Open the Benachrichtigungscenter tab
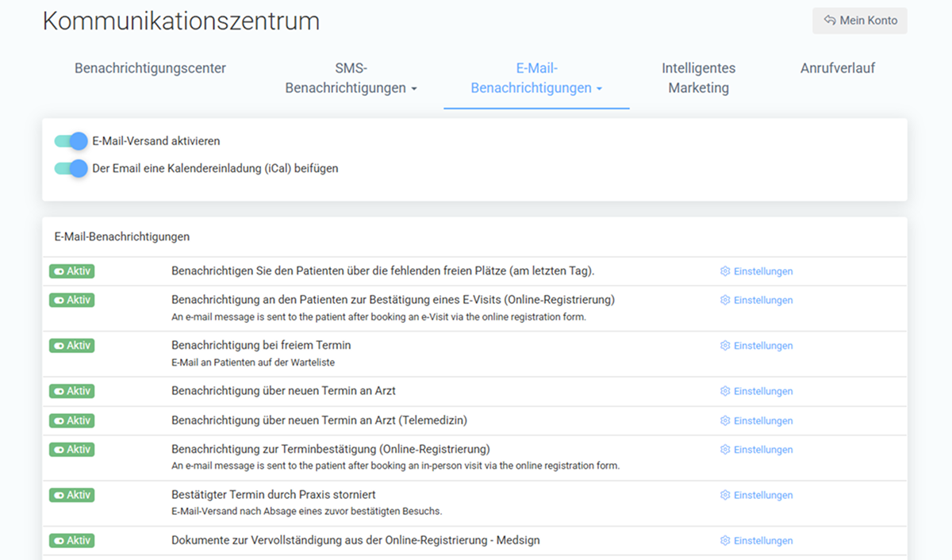Image resolution: width=952 pixels, height=560 pixels. point(150,68)
